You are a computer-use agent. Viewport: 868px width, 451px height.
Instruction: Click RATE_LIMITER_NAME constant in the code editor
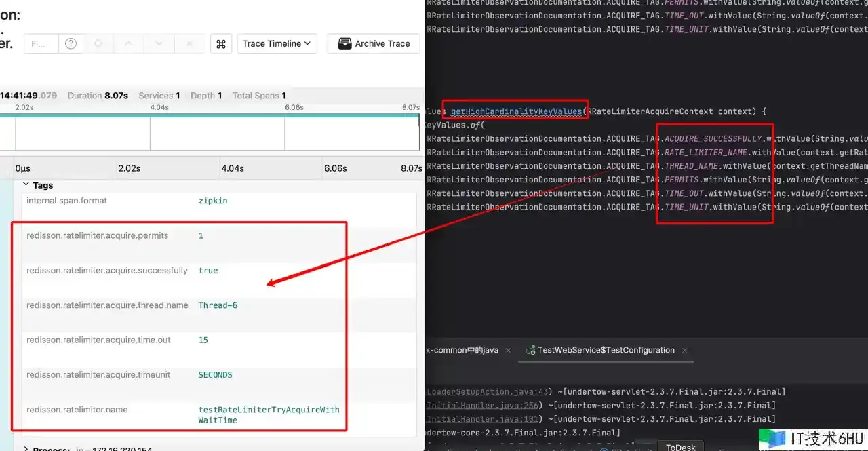(706, 153)
